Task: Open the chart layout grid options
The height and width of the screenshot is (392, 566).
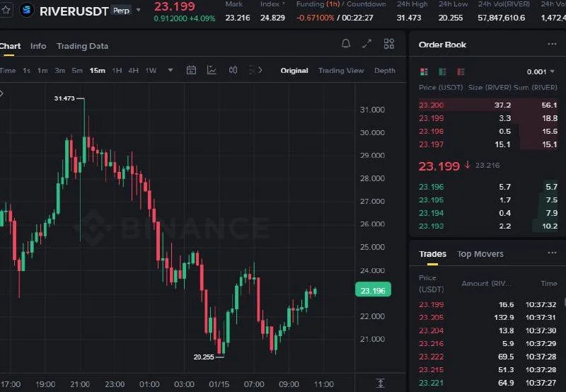Action: (x=388, y=44)
